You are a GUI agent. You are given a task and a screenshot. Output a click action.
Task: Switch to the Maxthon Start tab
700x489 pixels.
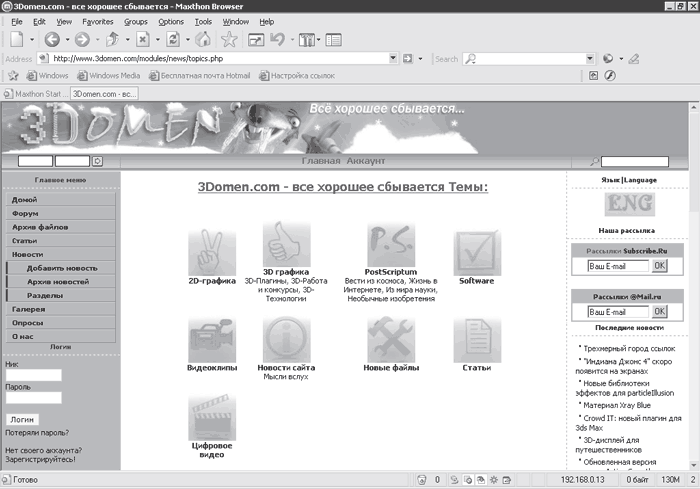tap(37, 93)
